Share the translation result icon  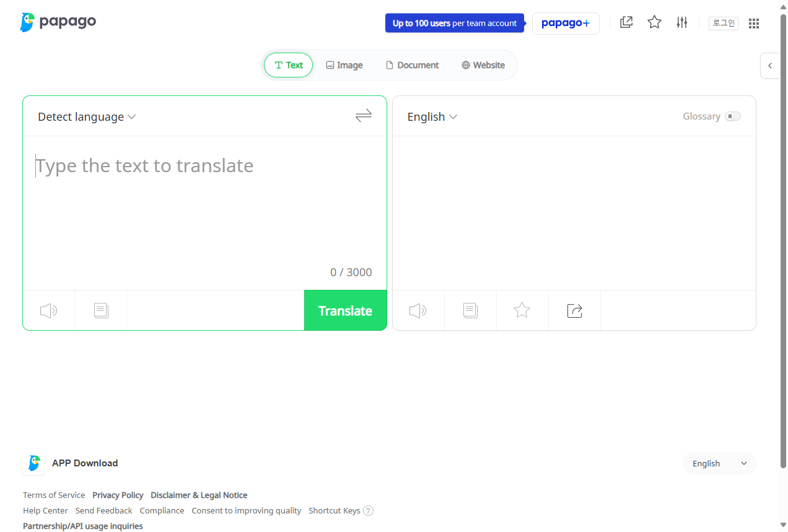[574, 310]
